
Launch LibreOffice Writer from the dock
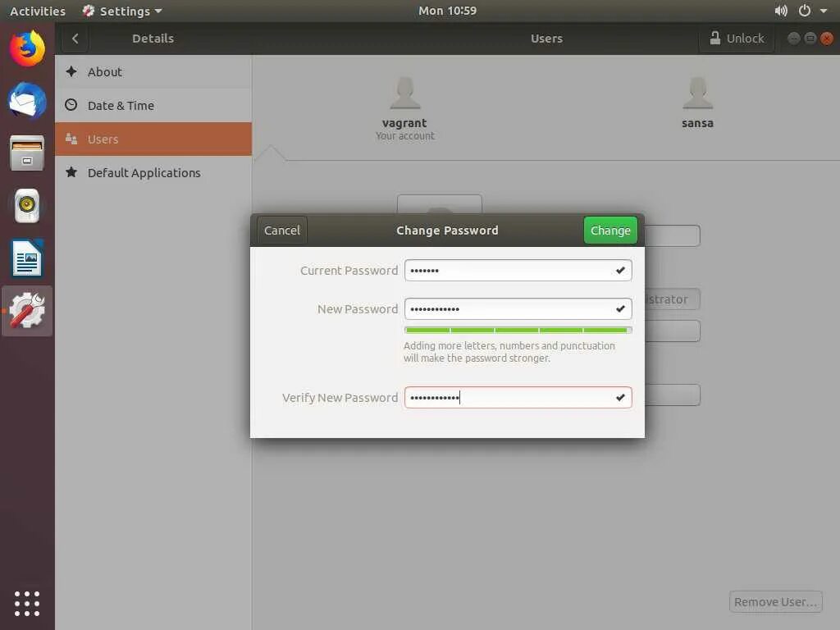(27, 258)
